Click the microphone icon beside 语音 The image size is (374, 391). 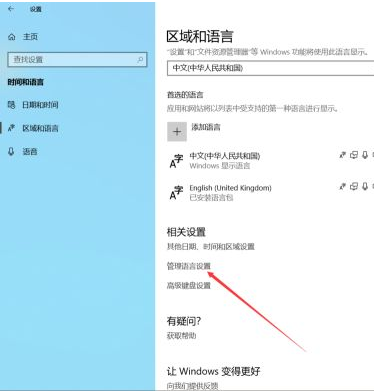click(11, 152)
